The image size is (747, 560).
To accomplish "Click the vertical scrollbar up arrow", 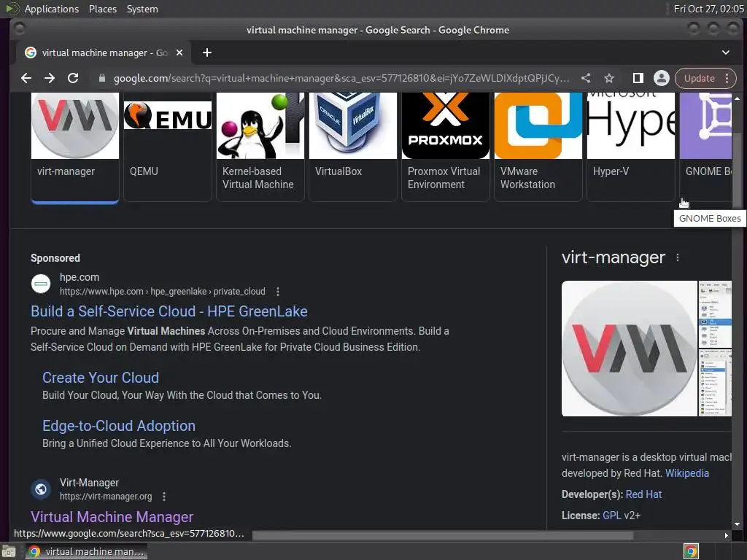I will (x=737, y=98).
